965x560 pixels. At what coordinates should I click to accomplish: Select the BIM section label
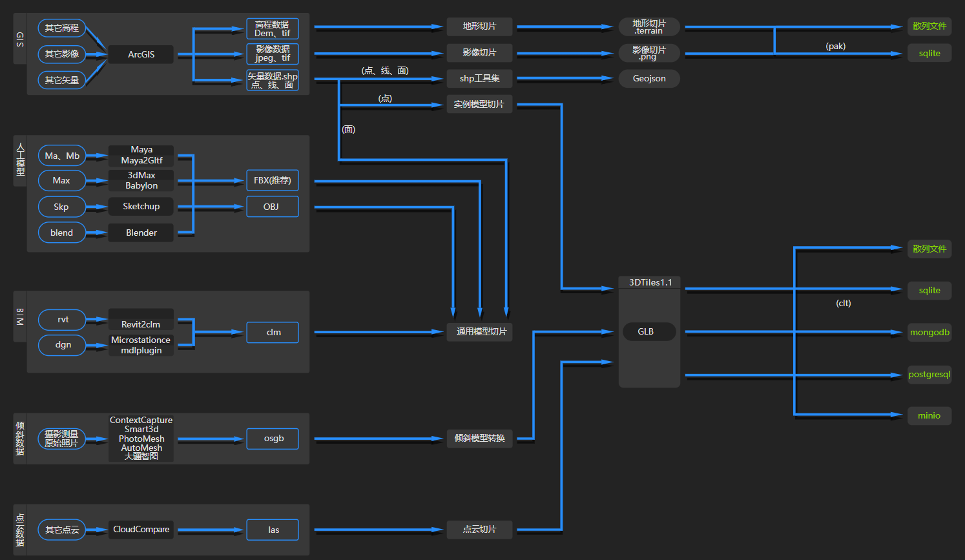(20, 316)
